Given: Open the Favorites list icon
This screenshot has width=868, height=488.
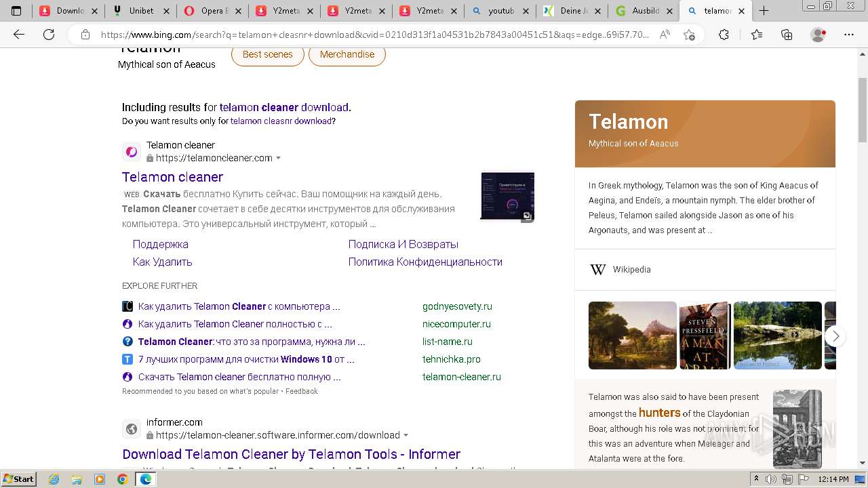Looking at the screenshot, I should click(x=757, y=35).
